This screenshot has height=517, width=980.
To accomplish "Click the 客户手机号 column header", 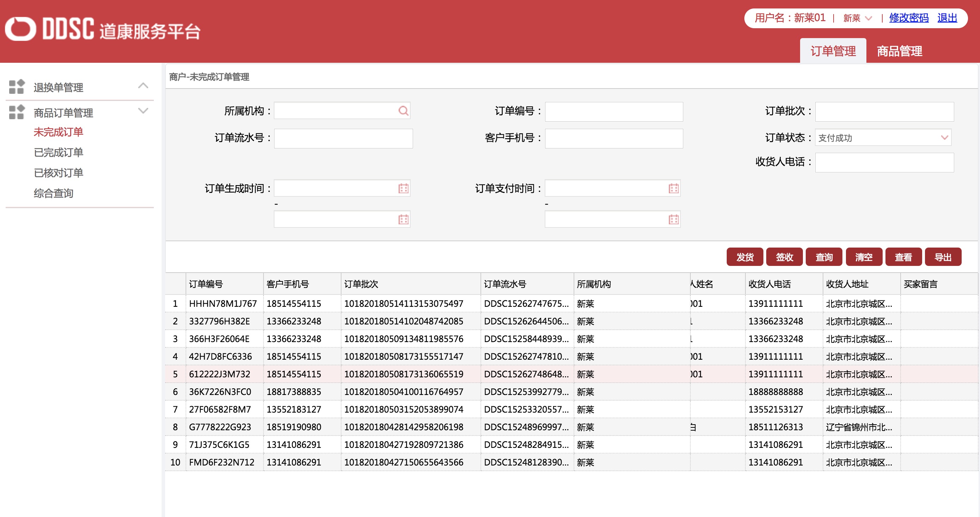I will click(302, 284).
